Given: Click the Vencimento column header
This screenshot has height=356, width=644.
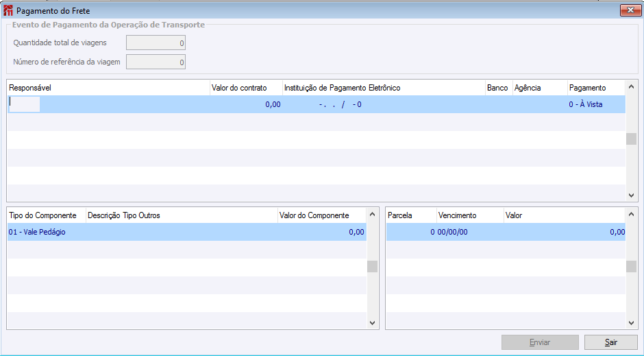Looking at the screenshot, I should tap(470, 215).
